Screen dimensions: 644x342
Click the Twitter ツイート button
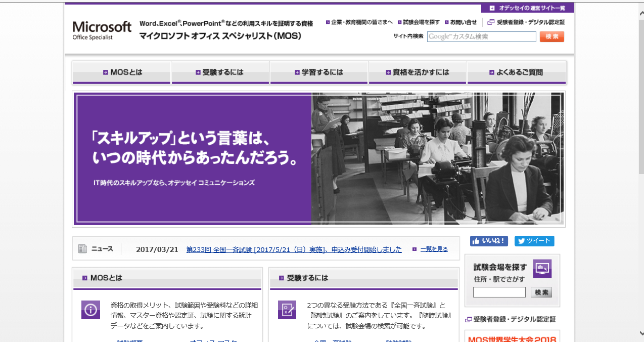point(534,241)
